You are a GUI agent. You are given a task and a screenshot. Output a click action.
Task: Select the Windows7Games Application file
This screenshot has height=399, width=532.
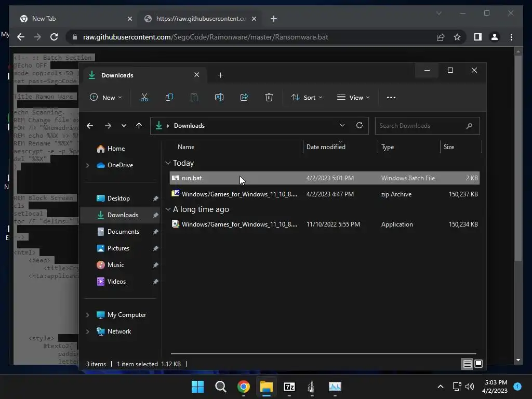pos(324,224)
